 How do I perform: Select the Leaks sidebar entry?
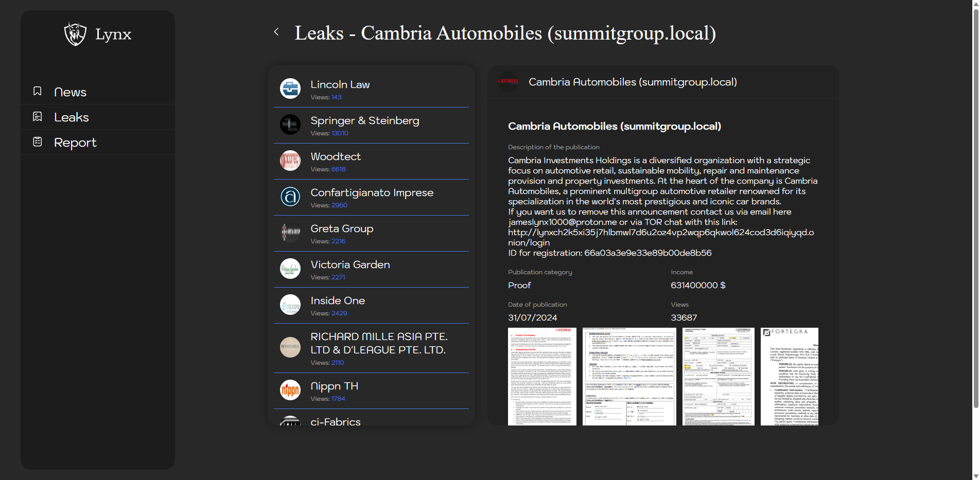[72, 117]
